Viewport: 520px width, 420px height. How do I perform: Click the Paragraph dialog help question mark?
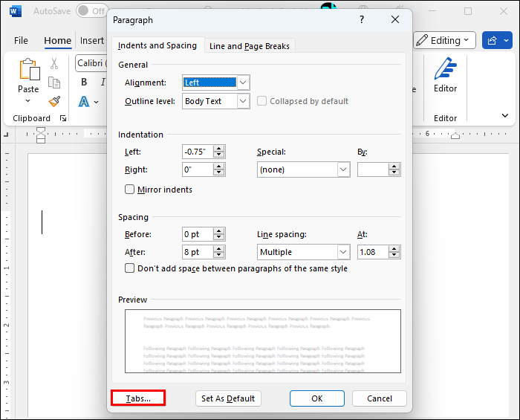(362, 19)
